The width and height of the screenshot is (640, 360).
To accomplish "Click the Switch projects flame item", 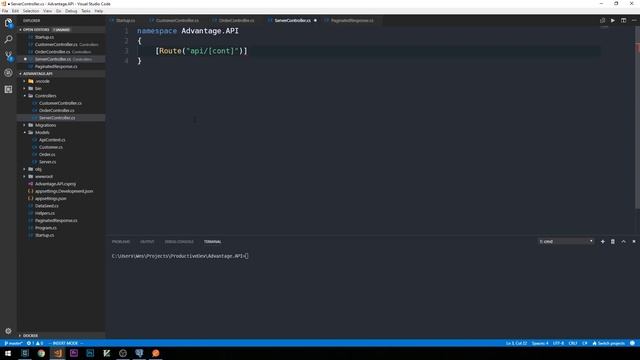I will 609,343.
